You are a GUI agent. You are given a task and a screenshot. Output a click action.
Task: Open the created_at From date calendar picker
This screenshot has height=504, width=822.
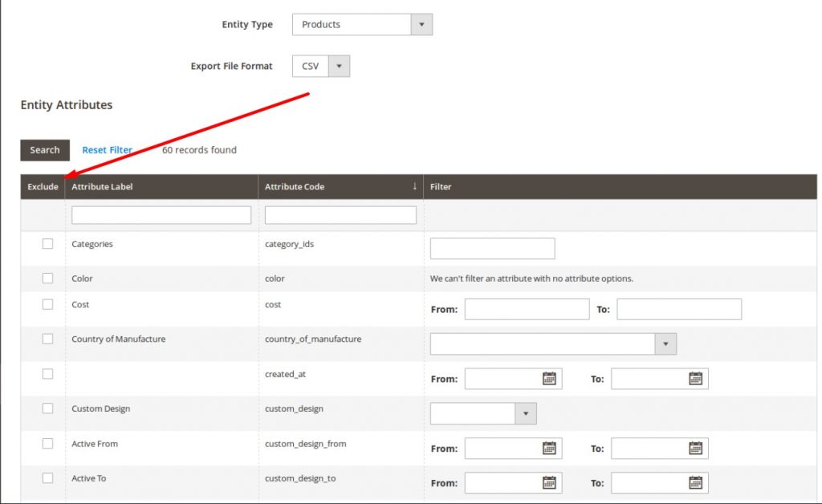click(549, 378)
